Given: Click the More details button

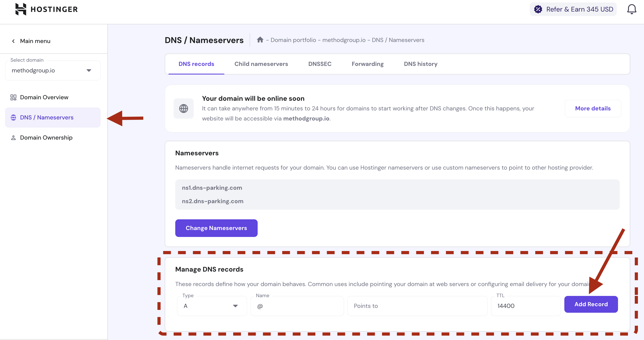Looking at the screenshot, I should pos(593,109).
